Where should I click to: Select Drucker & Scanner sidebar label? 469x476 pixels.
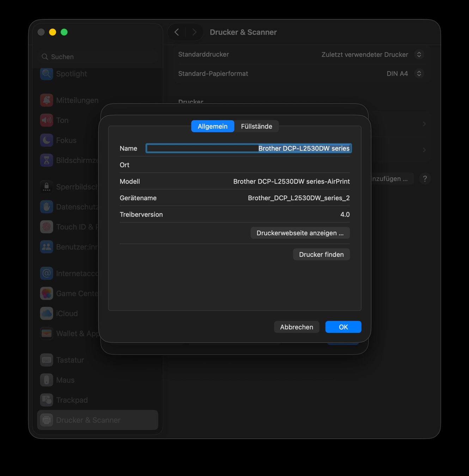click(x=88, y=420)
